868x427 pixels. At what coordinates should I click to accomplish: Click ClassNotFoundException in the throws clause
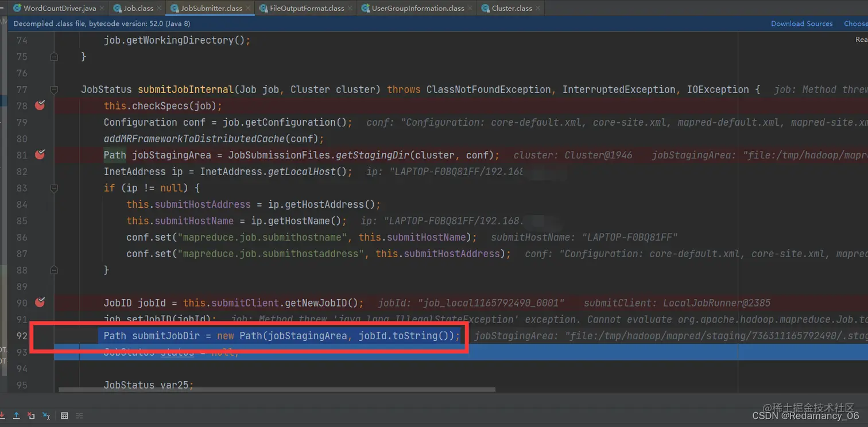coord(489,90)
